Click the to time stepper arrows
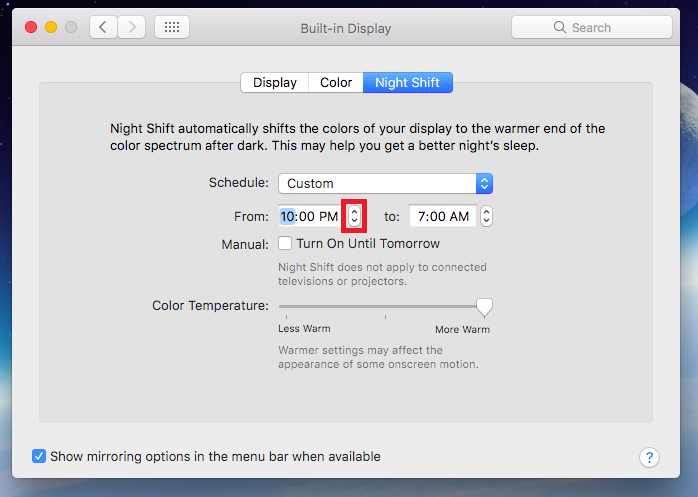Screen dimensions: 698x497 (x=487, y=216)
